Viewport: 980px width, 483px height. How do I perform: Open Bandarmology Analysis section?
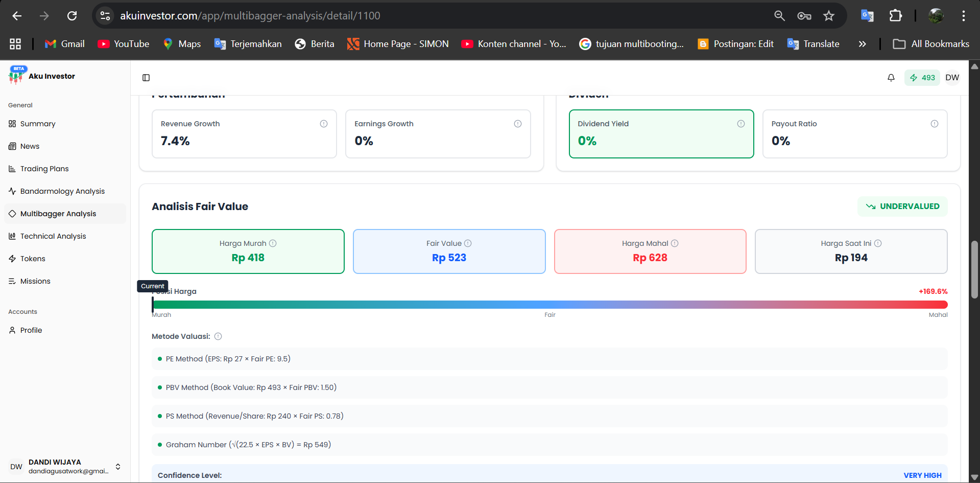[62, 191]
